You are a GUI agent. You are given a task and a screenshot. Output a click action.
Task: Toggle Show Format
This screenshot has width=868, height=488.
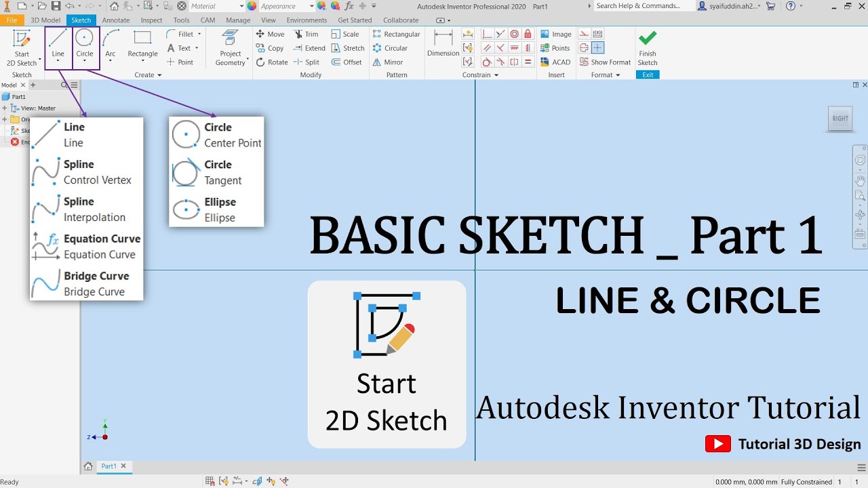(x=605, y=62)
